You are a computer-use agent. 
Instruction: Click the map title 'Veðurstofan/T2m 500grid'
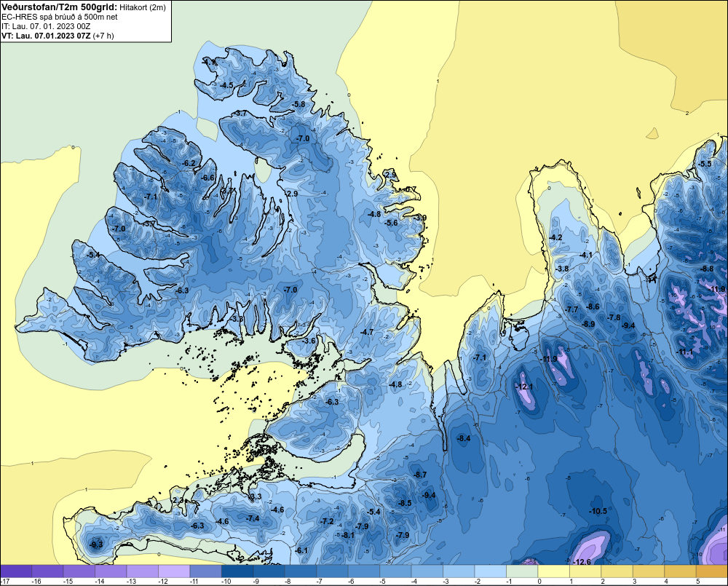coord(60,7)
